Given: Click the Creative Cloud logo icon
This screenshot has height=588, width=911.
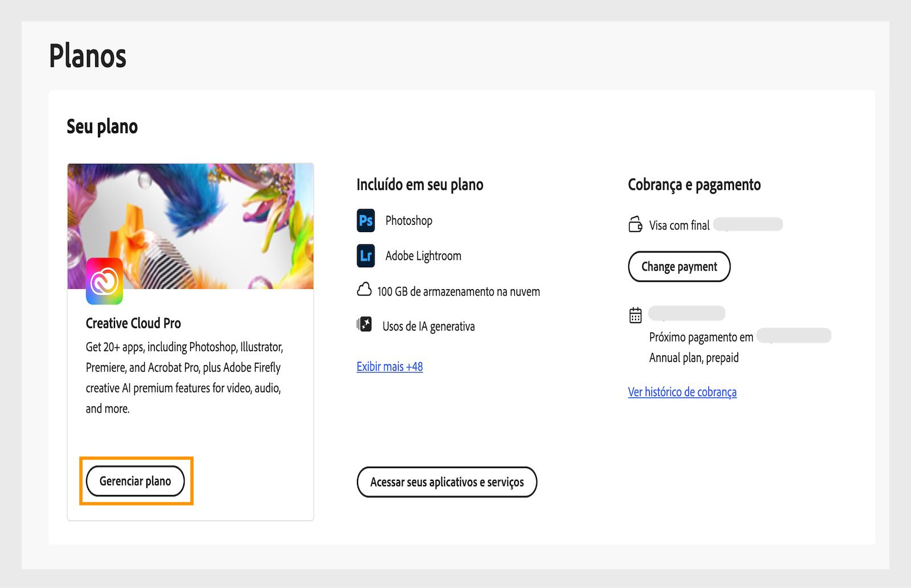Looking at the screenshot, I should click(x=104, y=281).
